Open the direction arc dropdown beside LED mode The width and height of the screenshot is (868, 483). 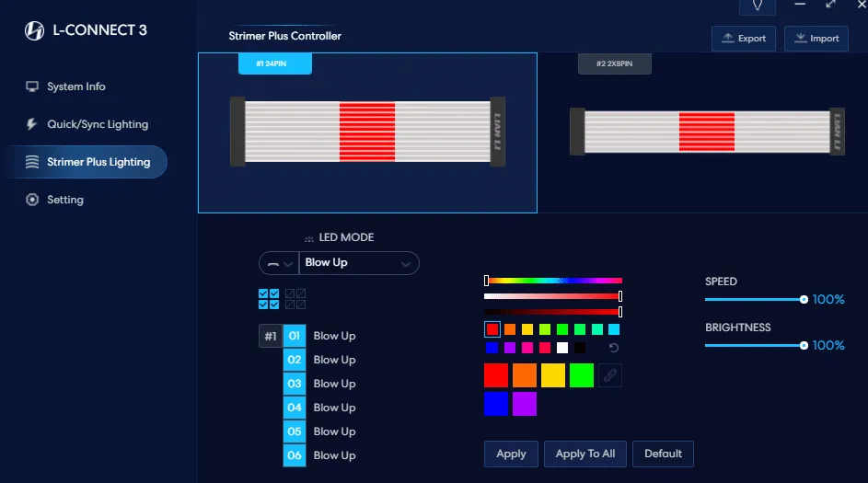click(279, 263)
